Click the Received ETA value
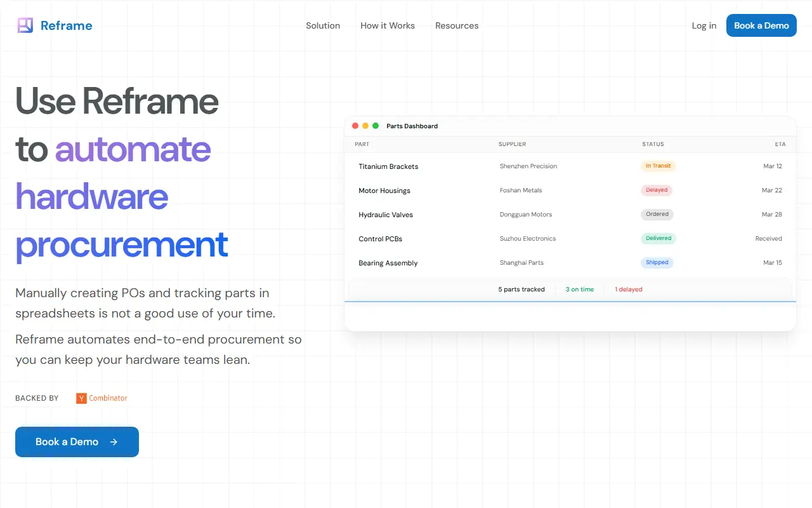 769,239
